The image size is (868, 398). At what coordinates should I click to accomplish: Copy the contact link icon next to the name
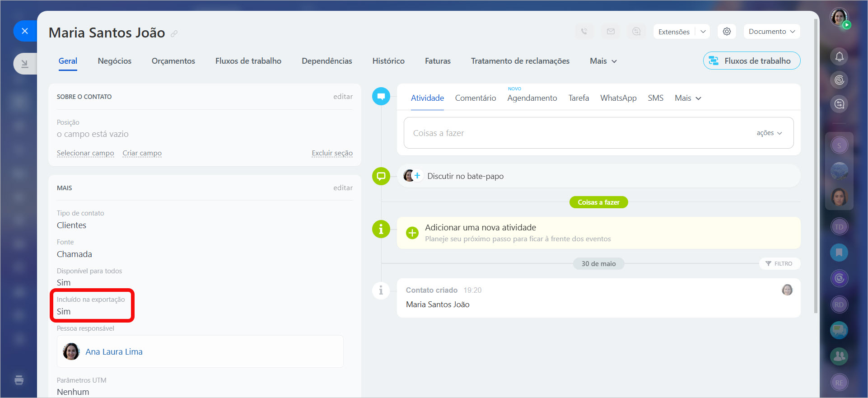pos(174,33)
